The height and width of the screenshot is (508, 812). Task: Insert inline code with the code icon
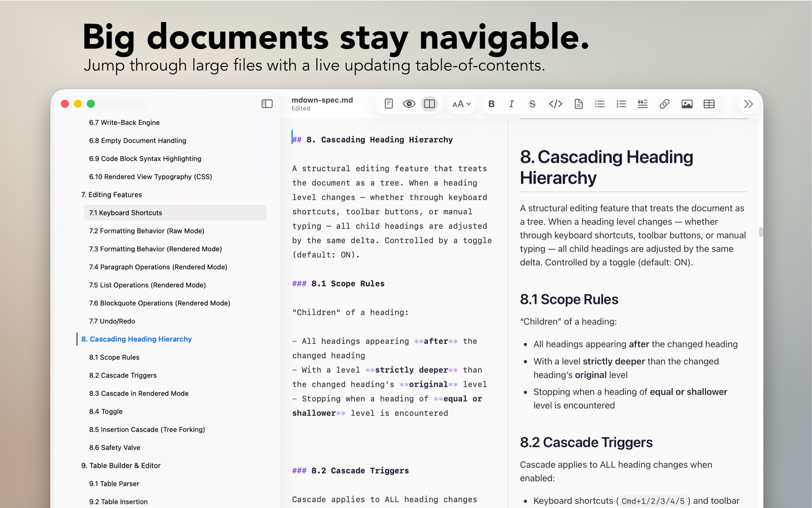coord(555,104)
